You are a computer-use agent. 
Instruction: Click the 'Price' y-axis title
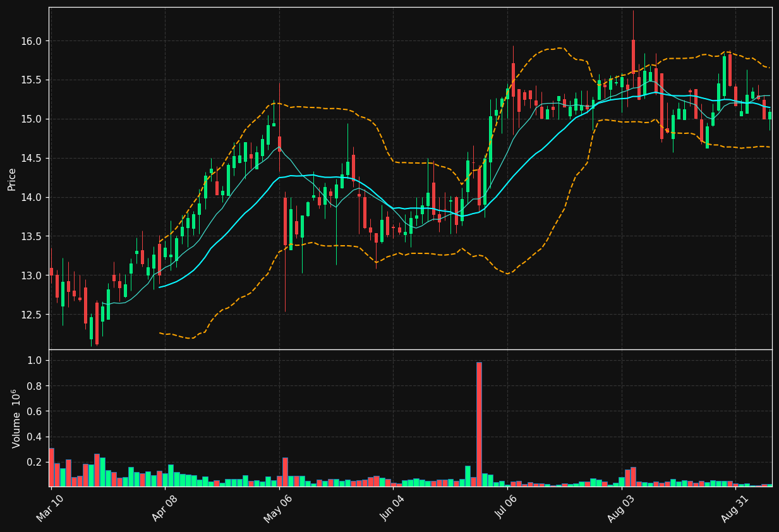(x=12, y=179)
